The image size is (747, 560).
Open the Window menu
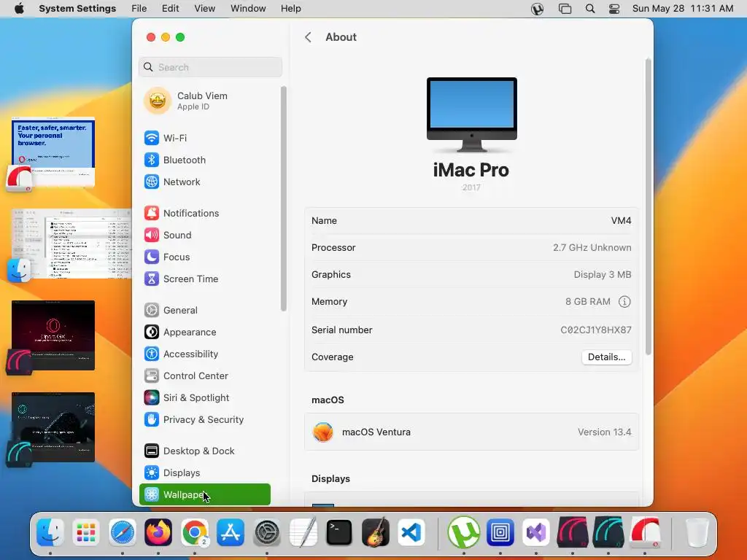coord(248,9)
